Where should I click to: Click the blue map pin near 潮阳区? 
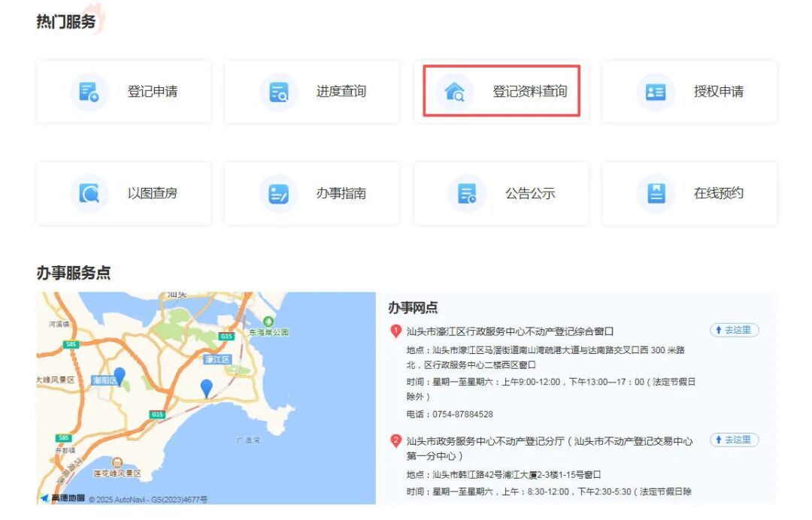pos(119,376)
